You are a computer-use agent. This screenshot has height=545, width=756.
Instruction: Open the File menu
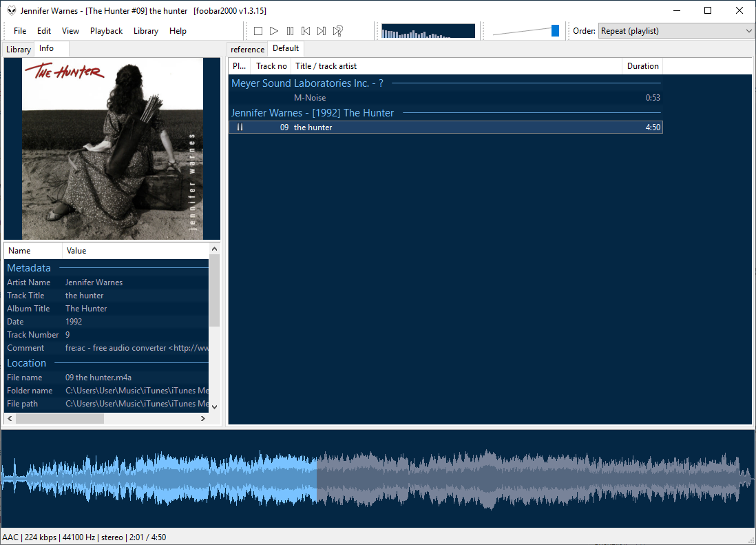click(x=20, y=31)
